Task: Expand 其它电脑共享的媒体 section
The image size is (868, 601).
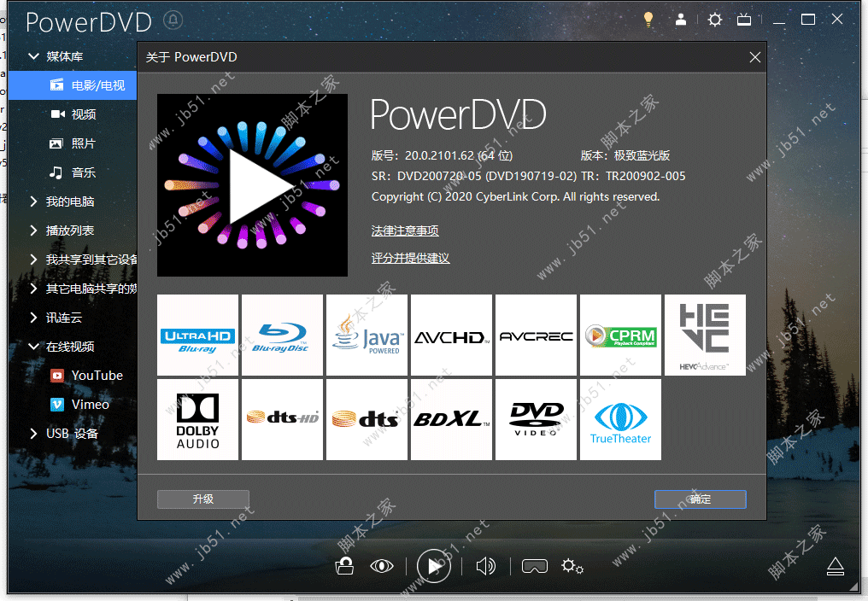Action: pyautogui.click(x=34, y=289)
